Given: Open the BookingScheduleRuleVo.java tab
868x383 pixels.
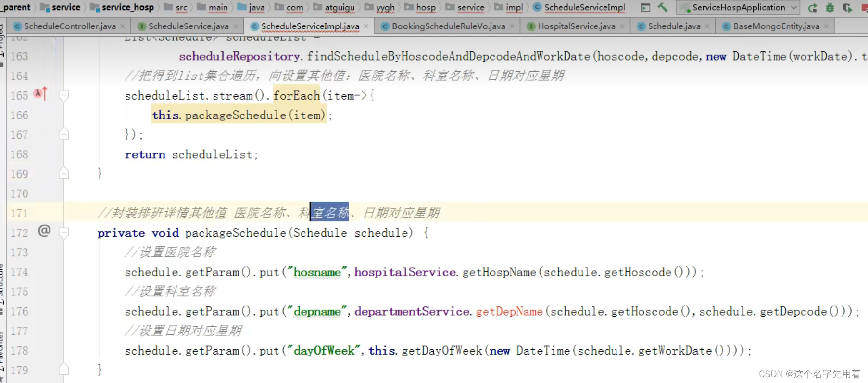Looking at the screenshot, I should pyautogui.click(x=448, y=26).
